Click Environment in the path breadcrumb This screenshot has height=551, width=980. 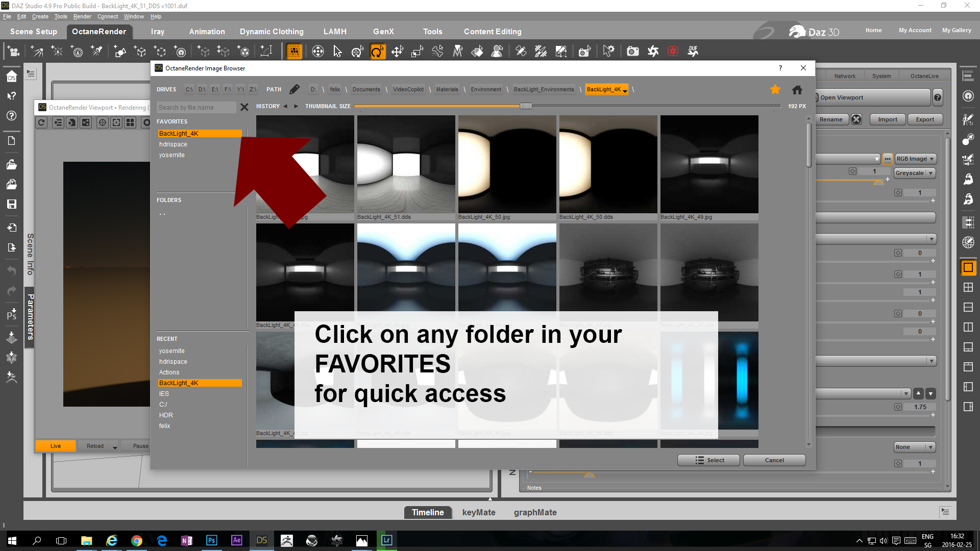click(486, 89)
